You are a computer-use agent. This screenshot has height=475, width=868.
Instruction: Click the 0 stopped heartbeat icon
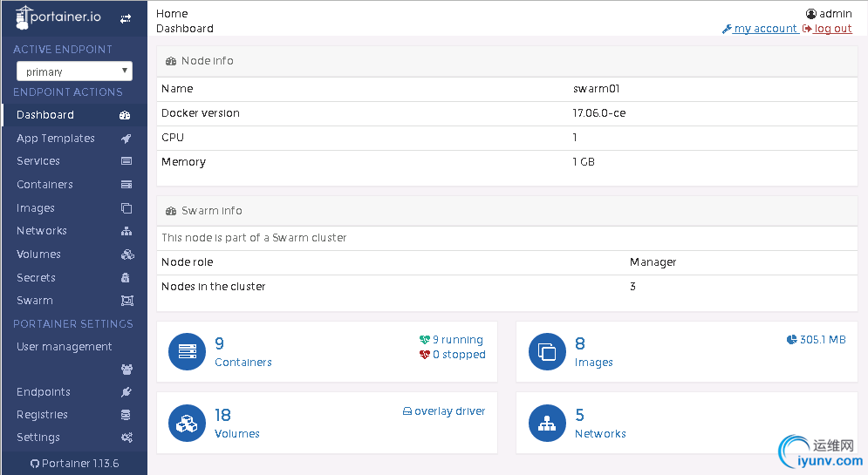coord(425,355)
